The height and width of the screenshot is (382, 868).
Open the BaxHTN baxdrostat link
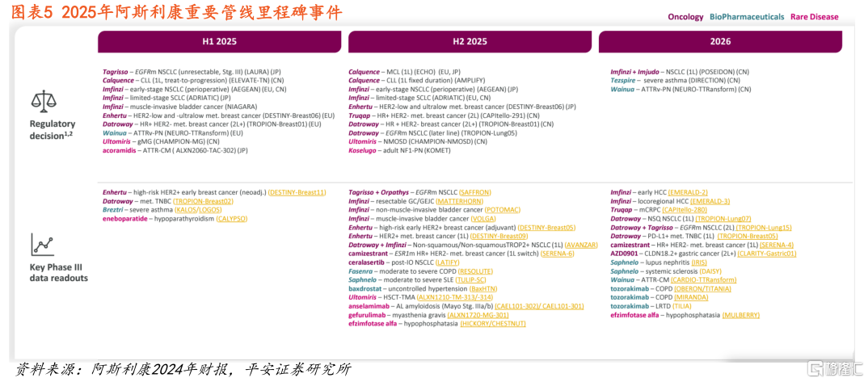pos(483,289)
